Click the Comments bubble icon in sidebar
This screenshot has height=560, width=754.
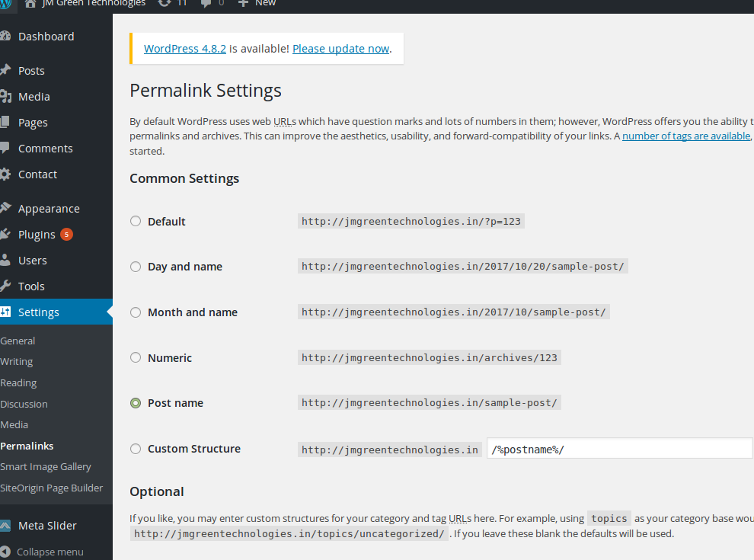pos(5,148)
